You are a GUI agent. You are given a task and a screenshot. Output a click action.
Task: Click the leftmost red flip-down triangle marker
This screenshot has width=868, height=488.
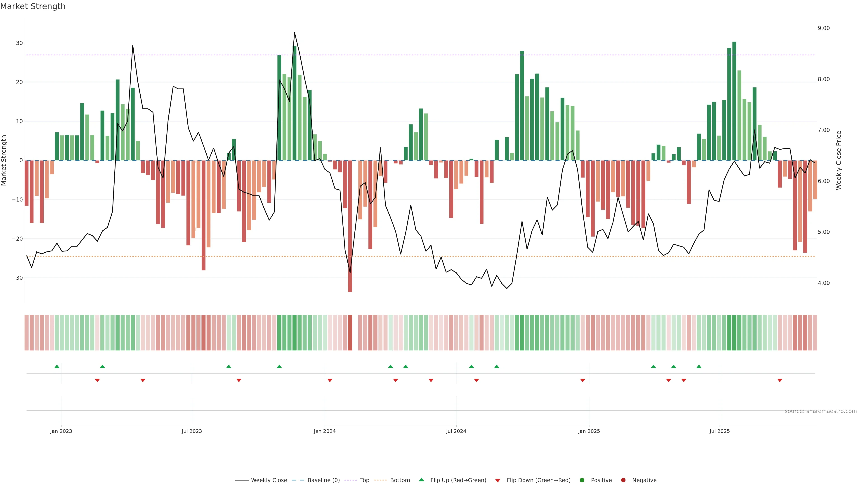point(97,380)
